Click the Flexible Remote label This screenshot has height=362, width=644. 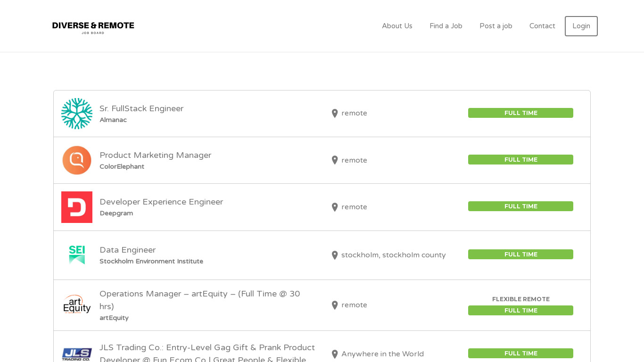coord(520,299)
